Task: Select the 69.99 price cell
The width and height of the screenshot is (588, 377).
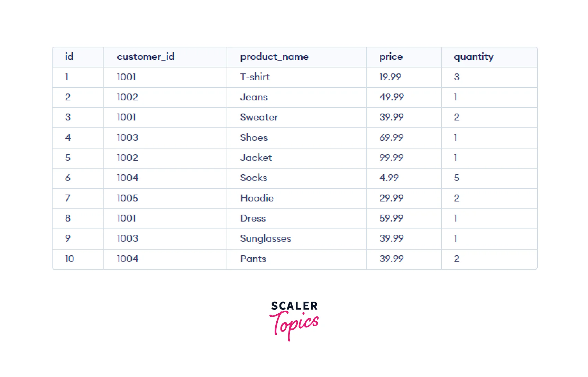Action: [x=391, y=138]
